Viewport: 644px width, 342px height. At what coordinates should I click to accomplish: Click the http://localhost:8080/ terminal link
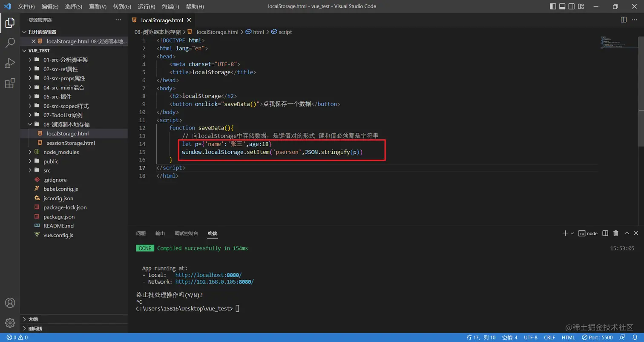pos(208,275)
